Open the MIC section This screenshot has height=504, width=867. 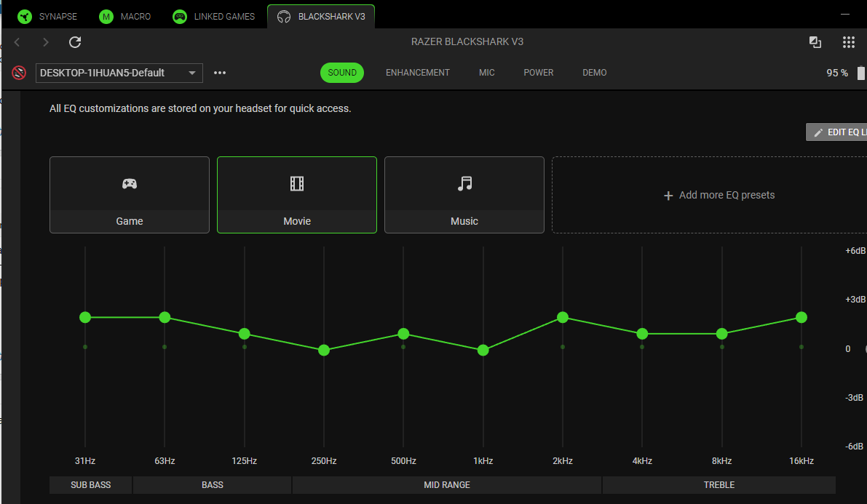(x=486, y=73)
